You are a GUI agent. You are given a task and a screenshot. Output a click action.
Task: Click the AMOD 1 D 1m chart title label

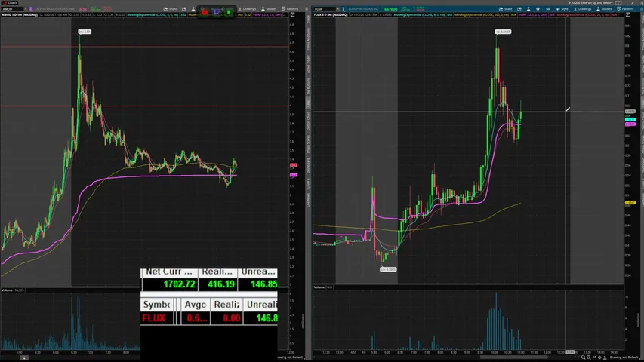pyautogui.click(x=20, y=15)
